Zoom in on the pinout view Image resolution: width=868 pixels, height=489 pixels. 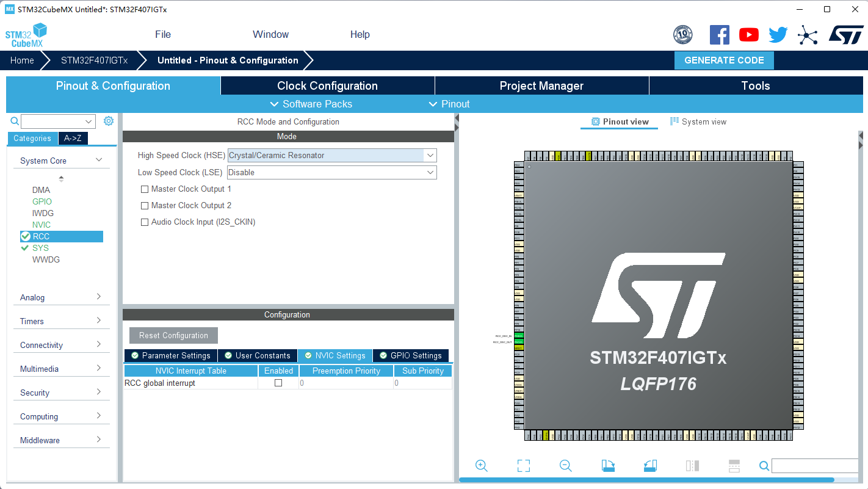pos(481,466)
